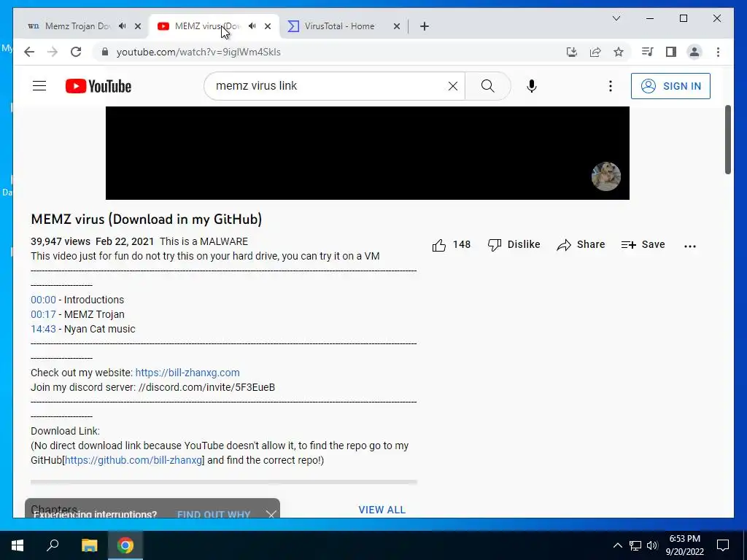Mute audio on the Memz Trojan tab
The image size is (747, 560).
click(123, 26)
